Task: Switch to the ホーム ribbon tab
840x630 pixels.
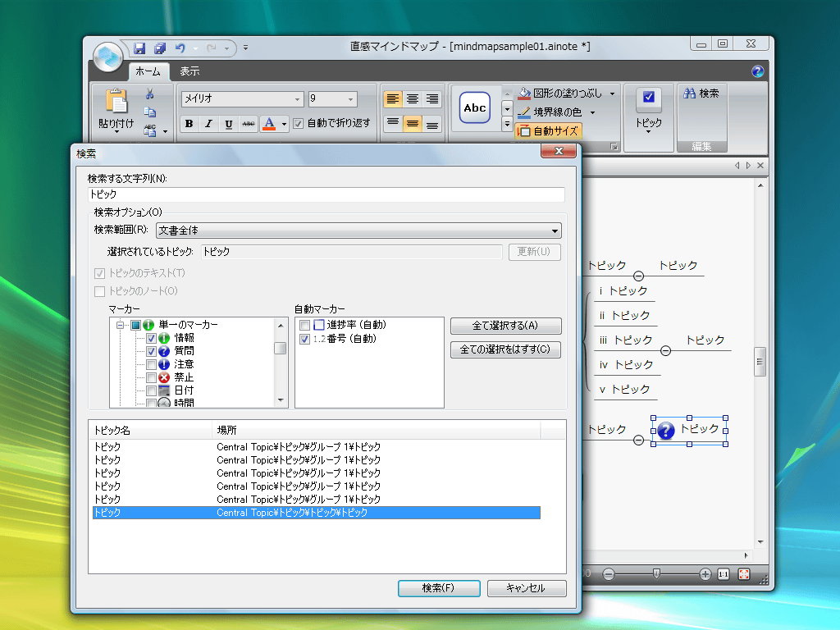Action: [148, 71]
